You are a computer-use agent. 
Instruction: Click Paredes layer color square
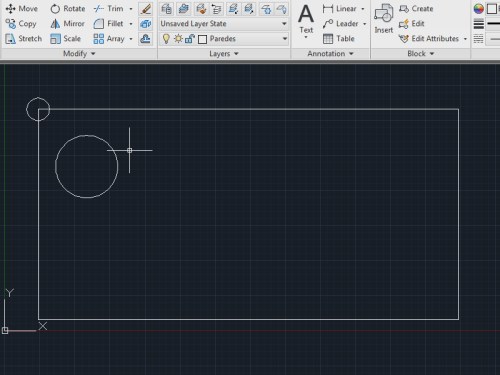pos(202,39)
